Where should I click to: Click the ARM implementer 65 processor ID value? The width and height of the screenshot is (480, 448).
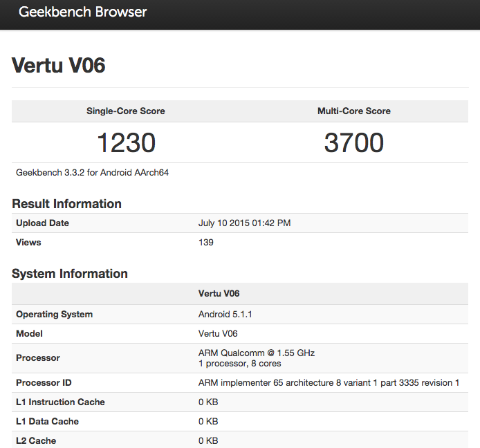click(x=329, y=383)
